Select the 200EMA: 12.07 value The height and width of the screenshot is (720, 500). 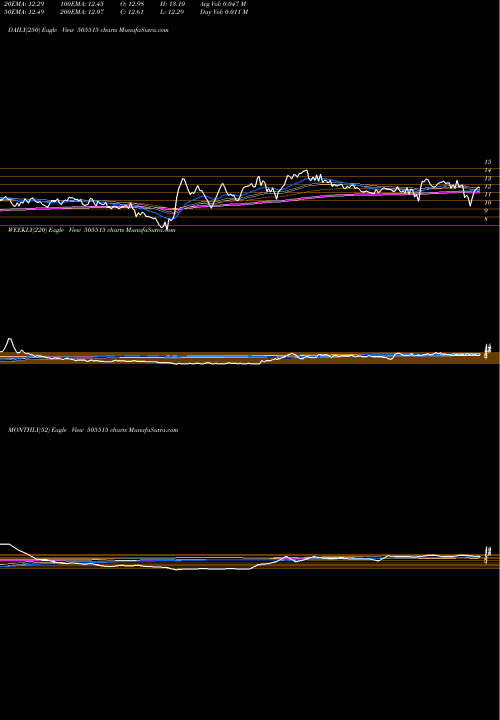pos(82,12)
